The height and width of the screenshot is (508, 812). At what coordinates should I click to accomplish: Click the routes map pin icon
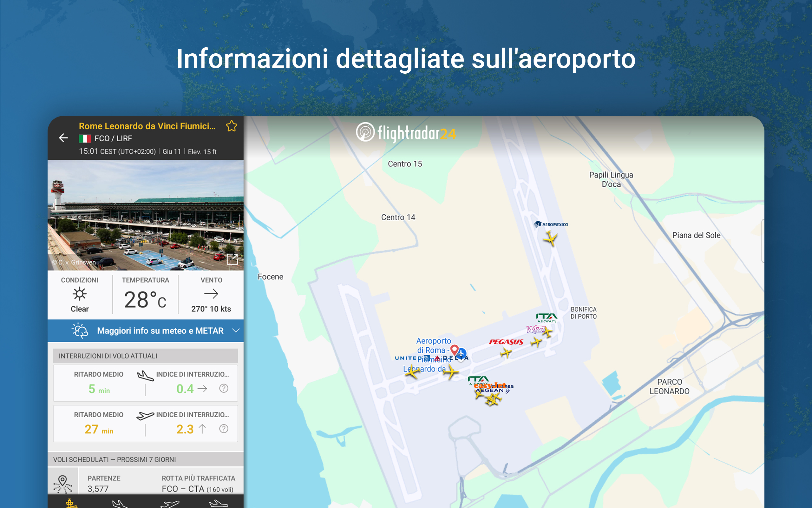(63, 484)
